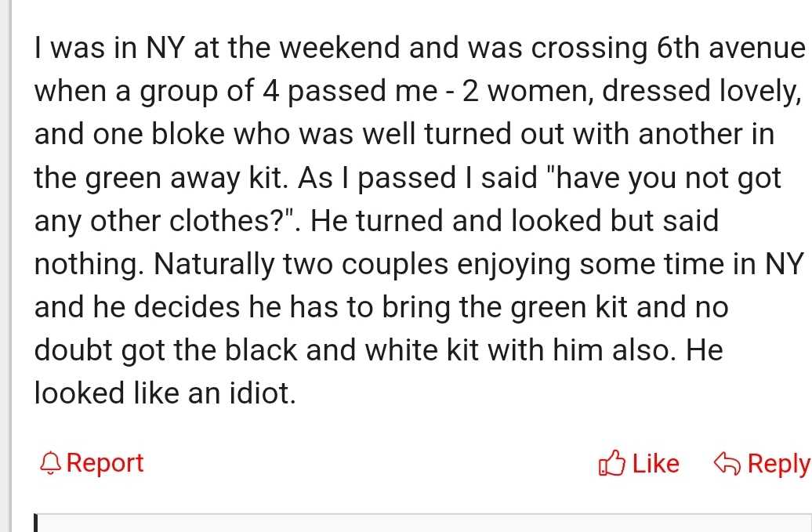Click the curved reply arrow icon
Image resolution: width=812 pixels, height=532 pixels.
(727, 463)
